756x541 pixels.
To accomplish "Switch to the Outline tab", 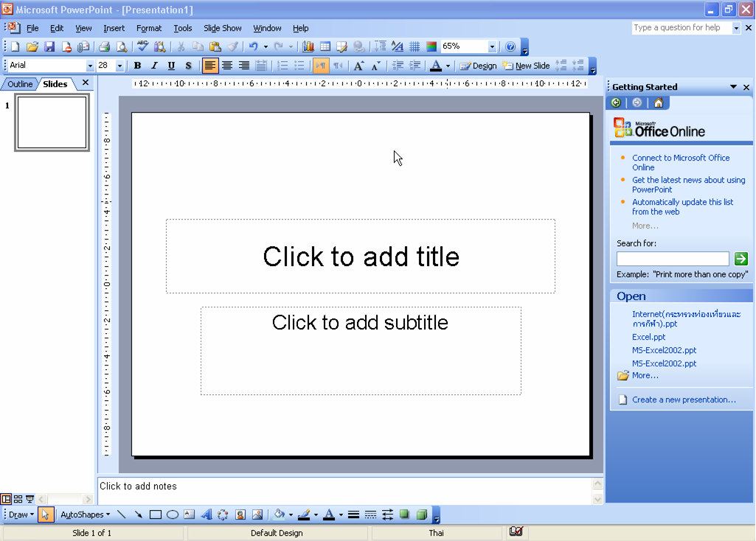I will click(x=20, y=84).
